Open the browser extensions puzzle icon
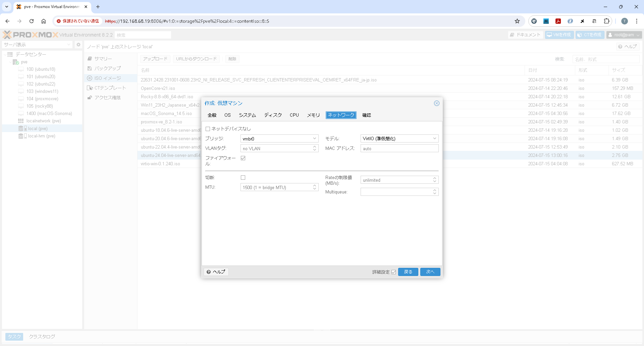 [606, 21]
